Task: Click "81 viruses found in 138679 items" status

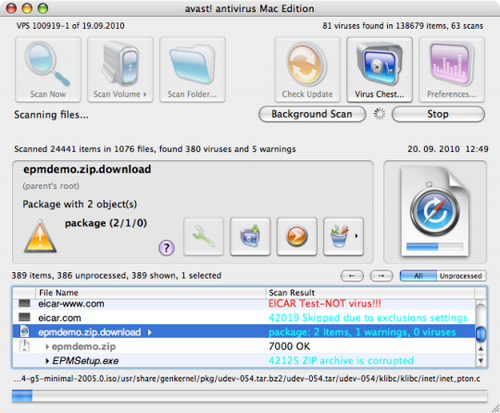Action: pyautogui.click(x=385, y=26)
